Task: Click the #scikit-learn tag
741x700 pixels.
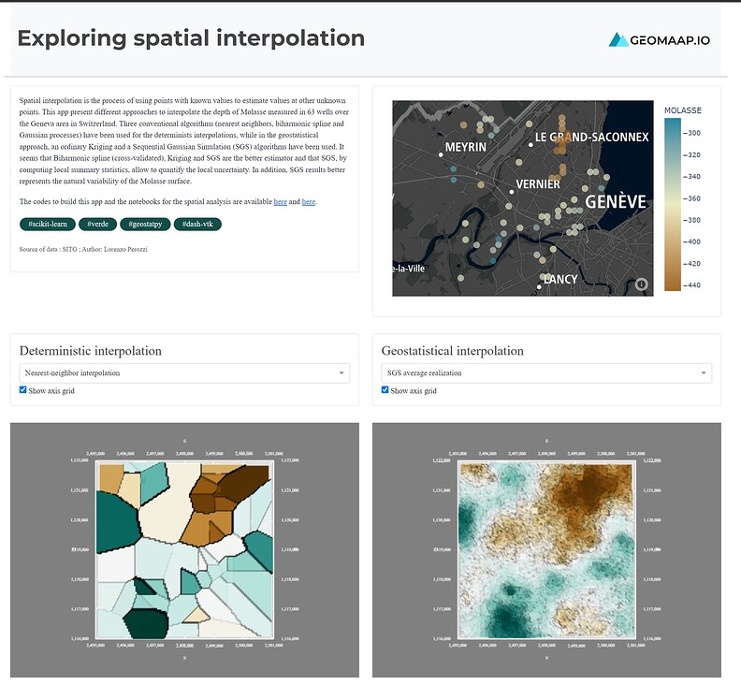Action: (x=48, y=224)
